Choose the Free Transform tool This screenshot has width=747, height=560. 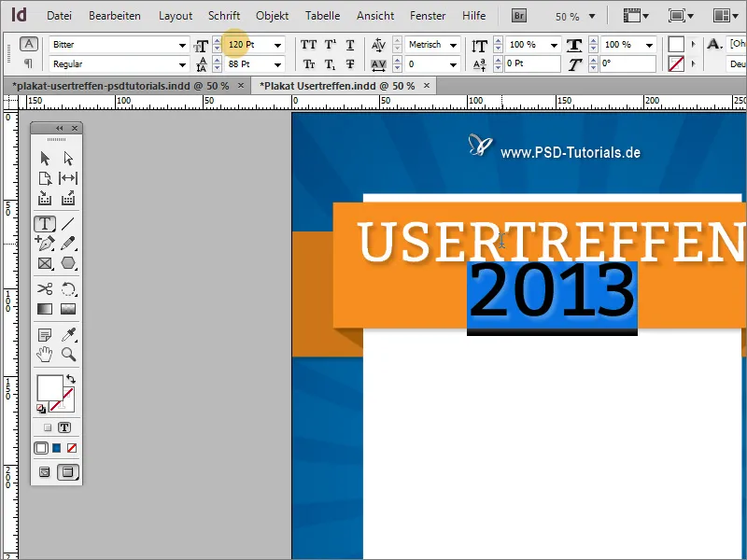point(68,289)
